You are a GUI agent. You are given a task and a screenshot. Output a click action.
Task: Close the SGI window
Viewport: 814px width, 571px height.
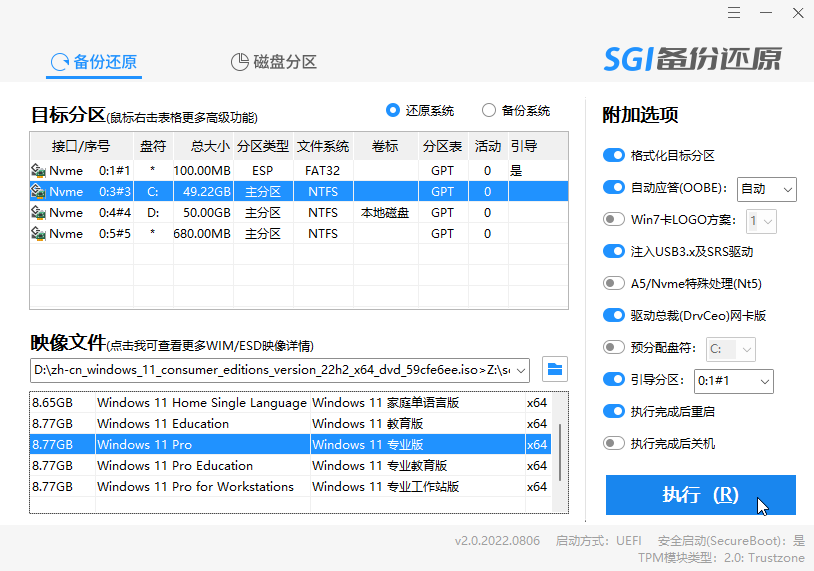(798, 13)
